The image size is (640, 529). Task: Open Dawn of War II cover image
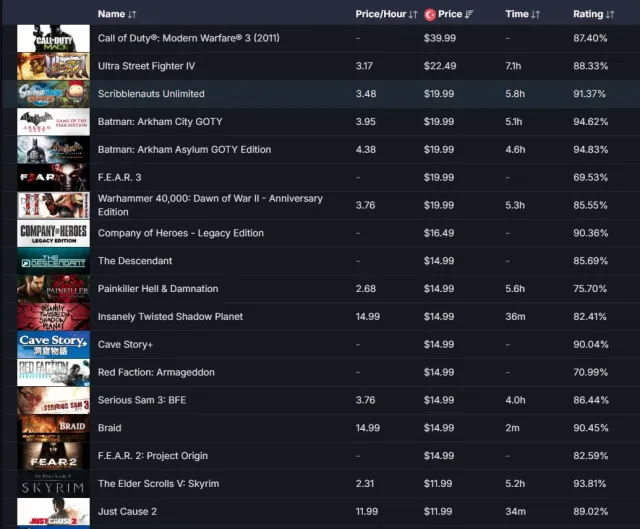(53, 205)
